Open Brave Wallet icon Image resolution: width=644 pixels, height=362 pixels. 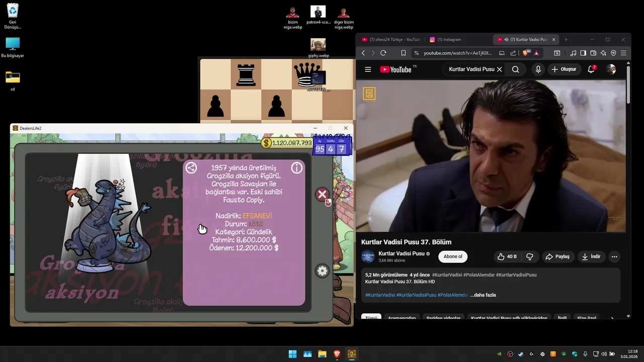point(593,53)
